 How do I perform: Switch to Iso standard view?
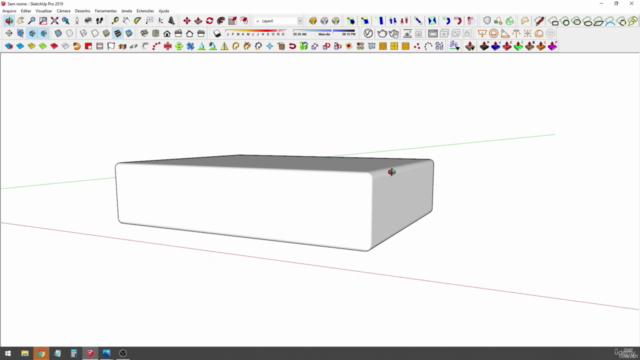[144, 33]
